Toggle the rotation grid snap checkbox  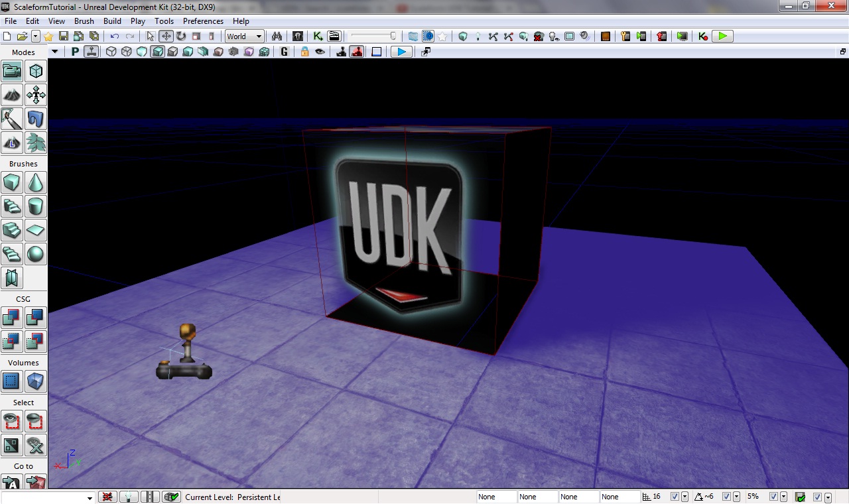pos(726,497)
